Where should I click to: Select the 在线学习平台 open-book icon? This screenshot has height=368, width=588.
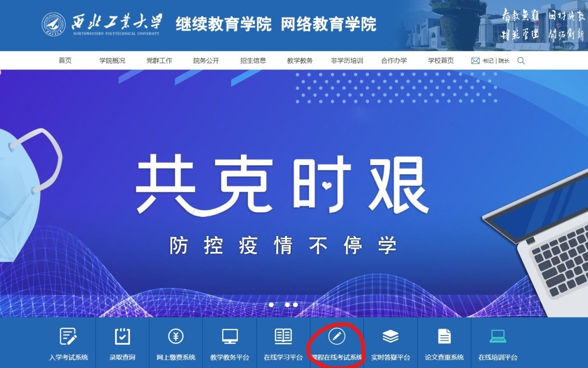(283, 335)
